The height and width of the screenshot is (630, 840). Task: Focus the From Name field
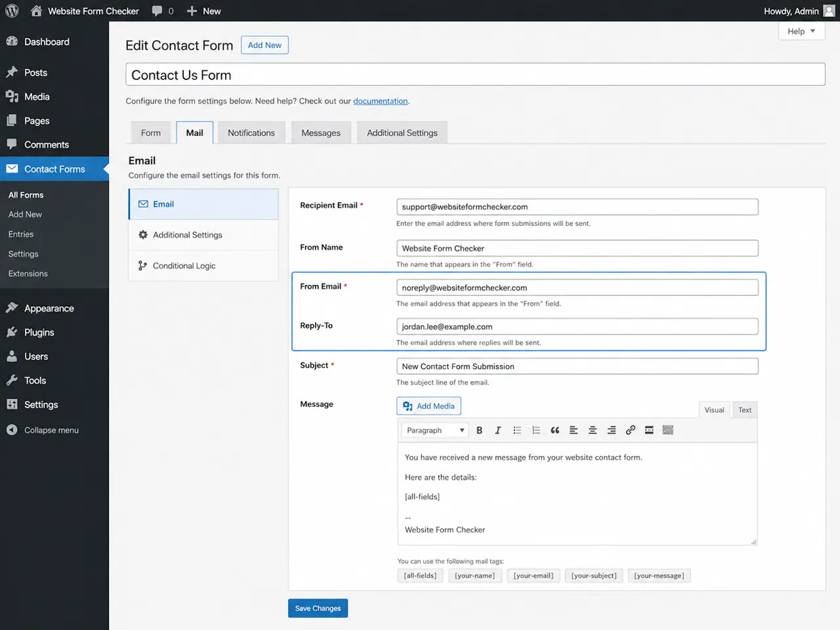point(577,248)
